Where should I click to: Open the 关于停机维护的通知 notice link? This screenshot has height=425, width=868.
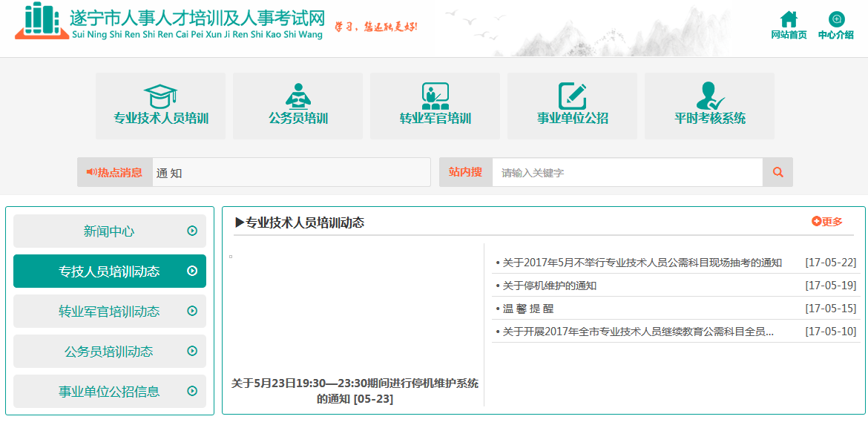(x=550, y=286)
